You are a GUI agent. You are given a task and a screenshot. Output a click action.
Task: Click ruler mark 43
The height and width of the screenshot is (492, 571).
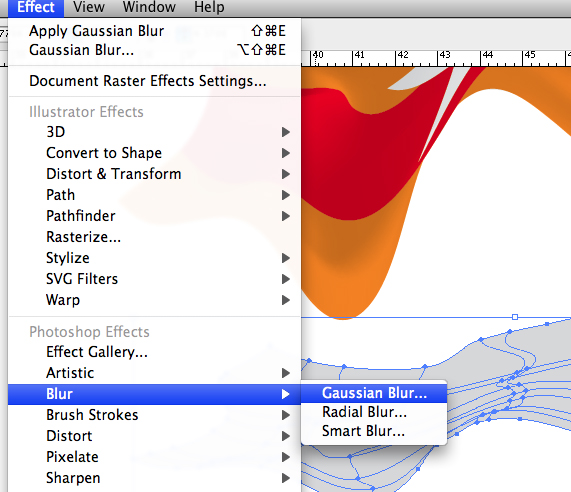point(445,55)
